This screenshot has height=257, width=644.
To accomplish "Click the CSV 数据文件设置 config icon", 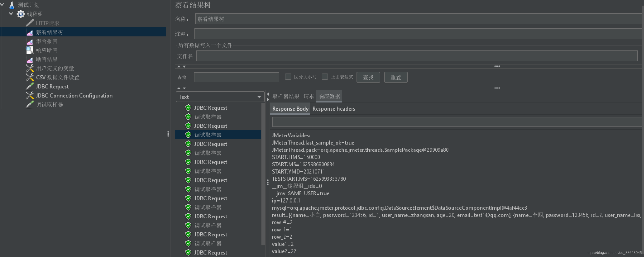I will [x=30, y=77].
